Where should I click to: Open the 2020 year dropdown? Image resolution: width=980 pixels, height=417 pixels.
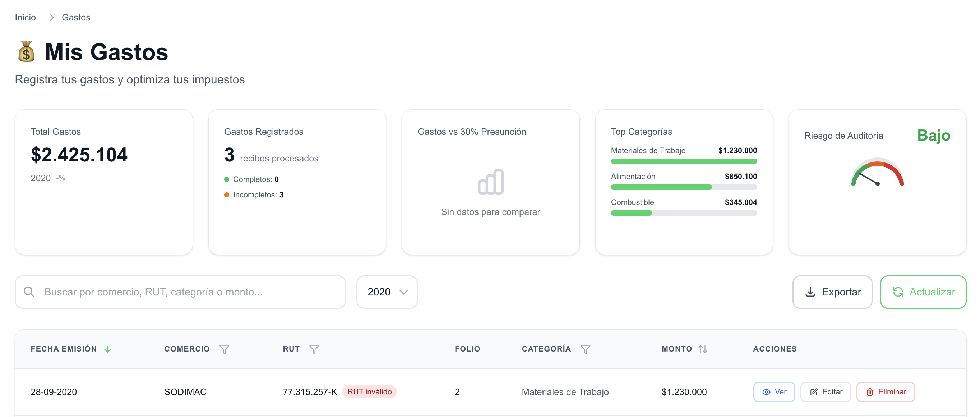[387, 292]
